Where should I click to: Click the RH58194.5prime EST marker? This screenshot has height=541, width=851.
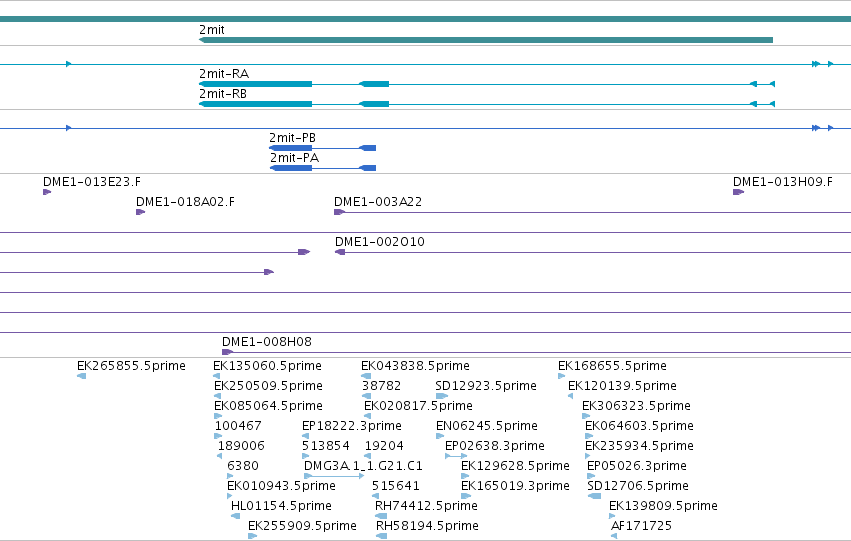click(x=382, y=536)
